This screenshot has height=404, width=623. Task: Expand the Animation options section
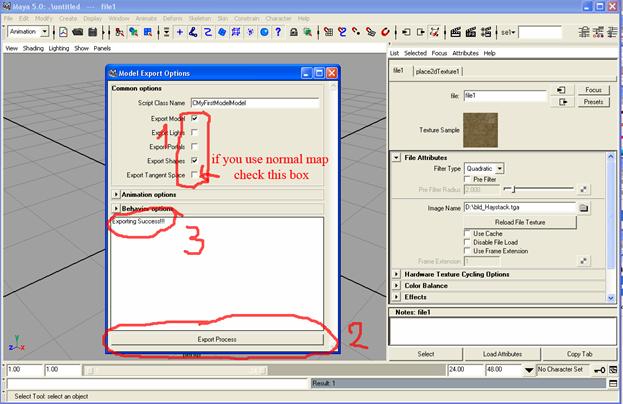point(117,194)
